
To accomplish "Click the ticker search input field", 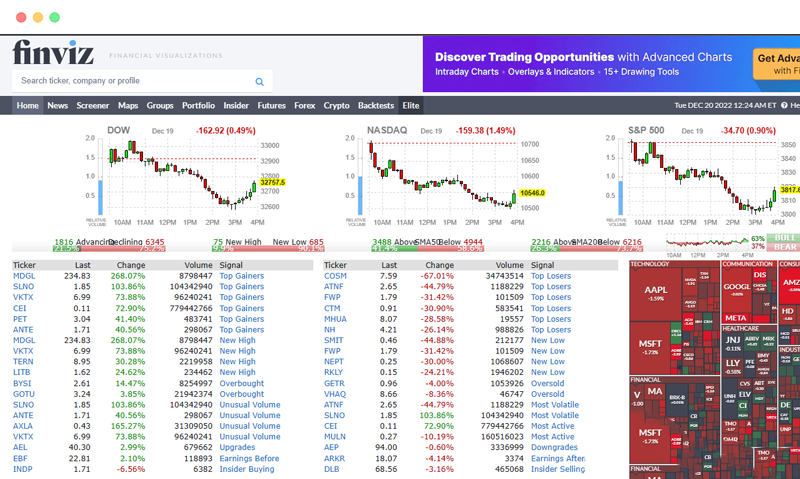I will (142, 81).
